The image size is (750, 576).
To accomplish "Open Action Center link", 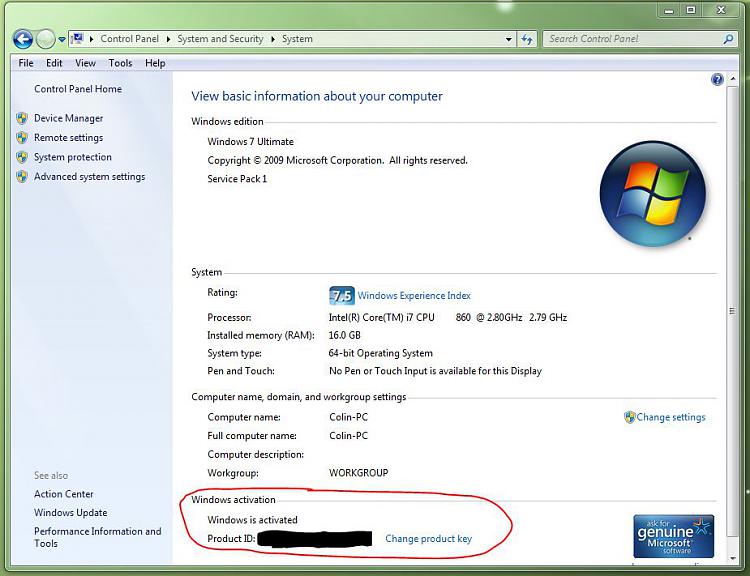I will (x=64, y=494).
